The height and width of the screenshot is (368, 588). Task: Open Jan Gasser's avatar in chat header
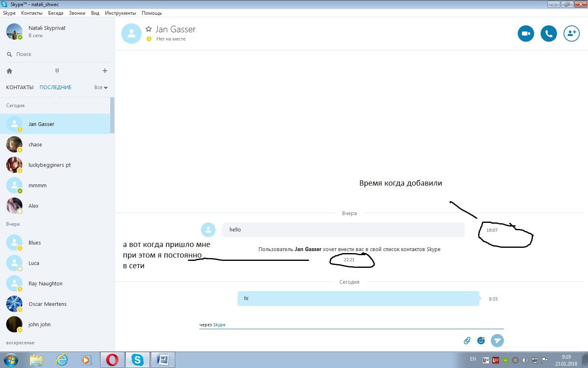click(131, 34)
